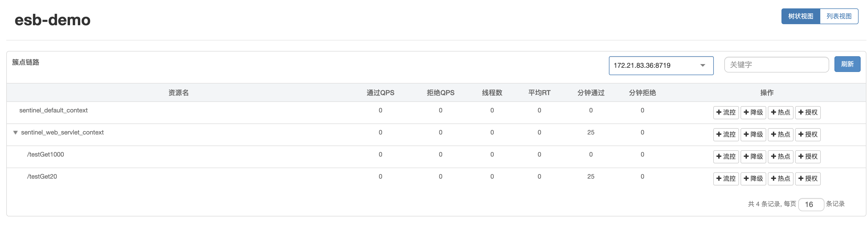Add hotspot rule for /testGet1000

(780, 157)
